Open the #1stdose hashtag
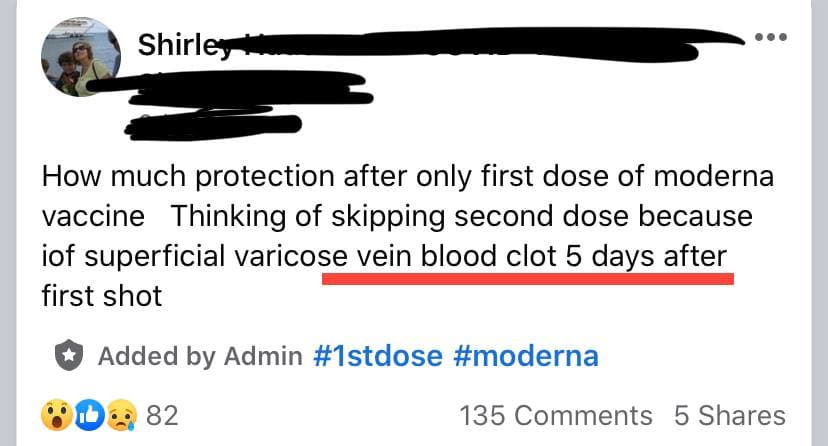Screen dimensions: 828x446 [x=377, y=355]
